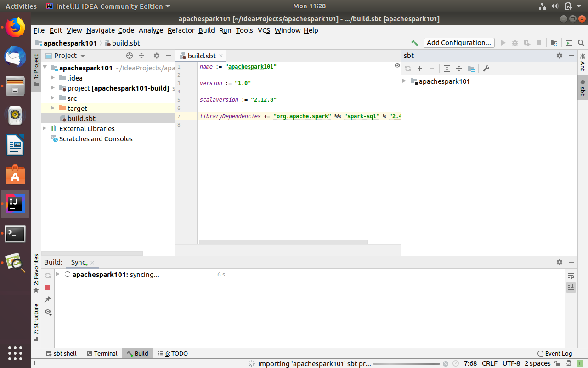
Task: Switch to the Terminal tool window tab
Action: point(102,353)
